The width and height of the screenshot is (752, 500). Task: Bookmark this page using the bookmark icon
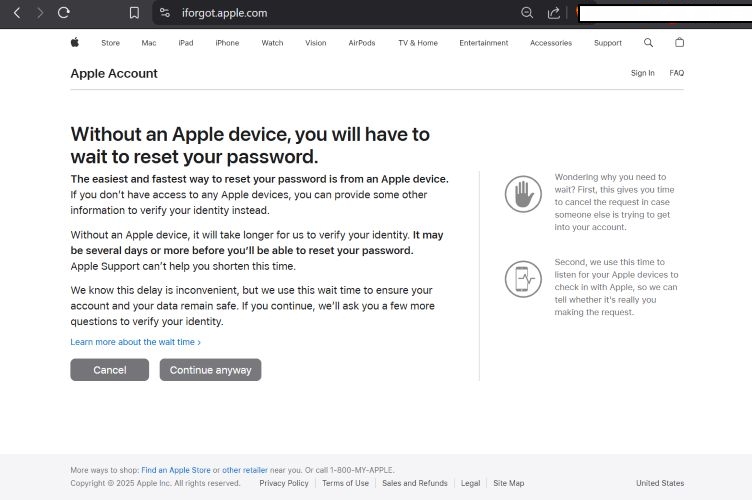pyautogui.click(x=134, y=13)
